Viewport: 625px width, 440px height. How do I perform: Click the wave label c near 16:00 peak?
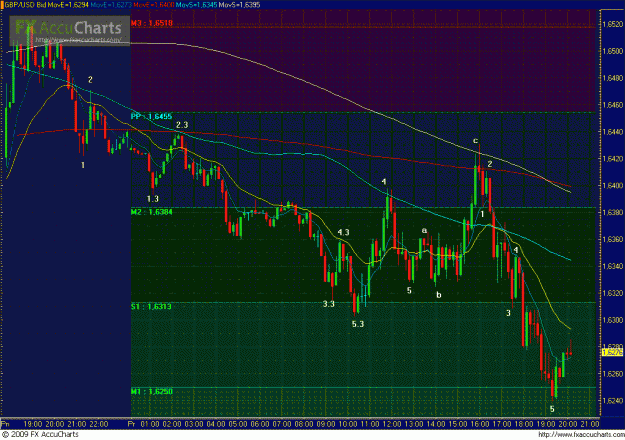tap(475, 141)
